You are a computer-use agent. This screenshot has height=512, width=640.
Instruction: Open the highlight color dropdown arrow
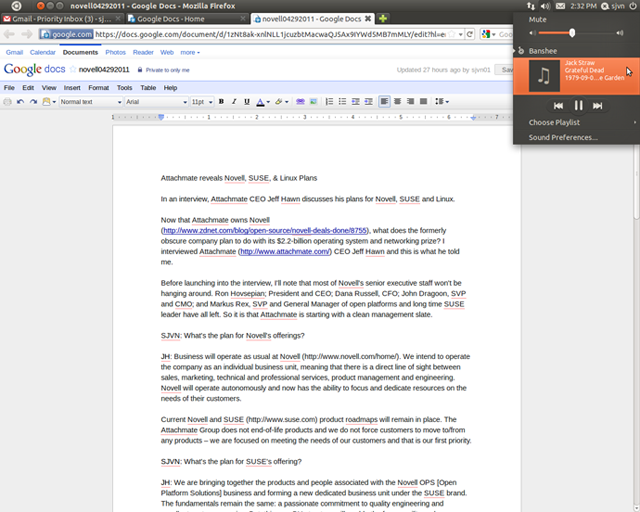[x=287, y=102]
